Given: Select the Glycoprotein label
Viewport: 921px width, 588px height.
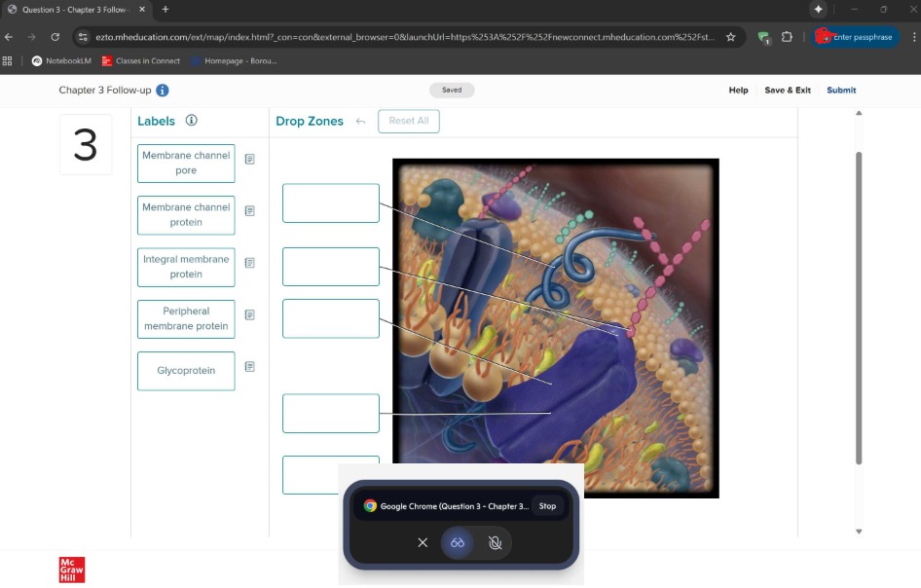Looking at the screenshot, I should click(x=186, y=371).
